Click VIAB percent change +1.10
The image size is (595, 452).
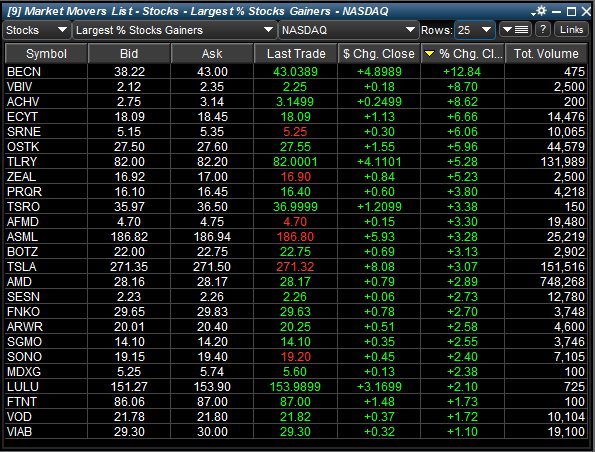click(462, 432)
